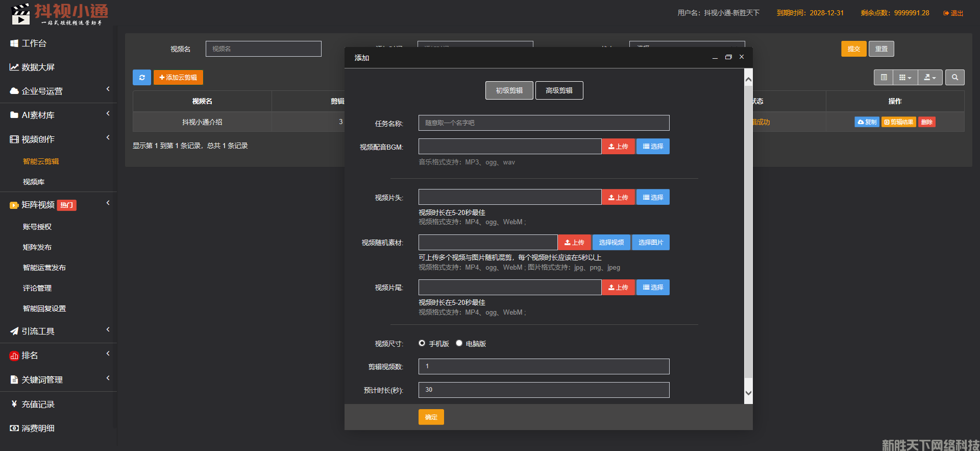Switch to the 高级剪辑 tab
The image size is (980, 451).
559,90
